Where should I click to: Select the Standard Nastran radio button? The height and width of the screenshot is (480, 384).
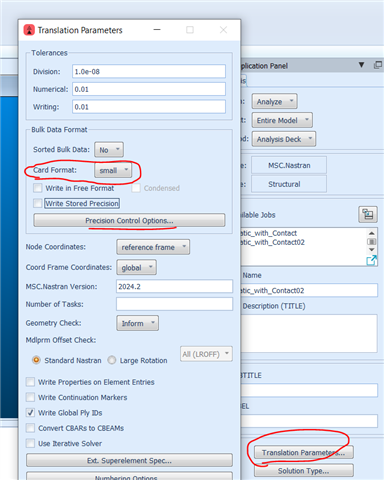tap(36, 360)
